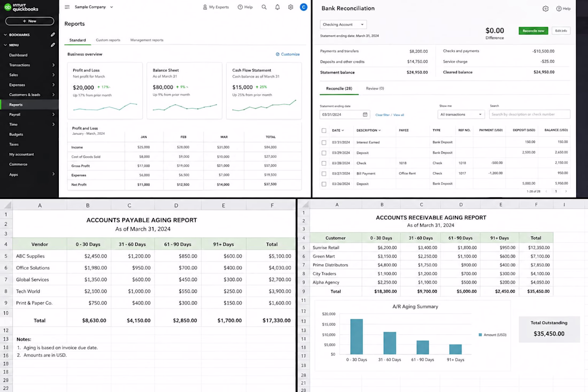Open the All transactions dropdown
This screenshot has width=588, height=392.
[461, 114]
